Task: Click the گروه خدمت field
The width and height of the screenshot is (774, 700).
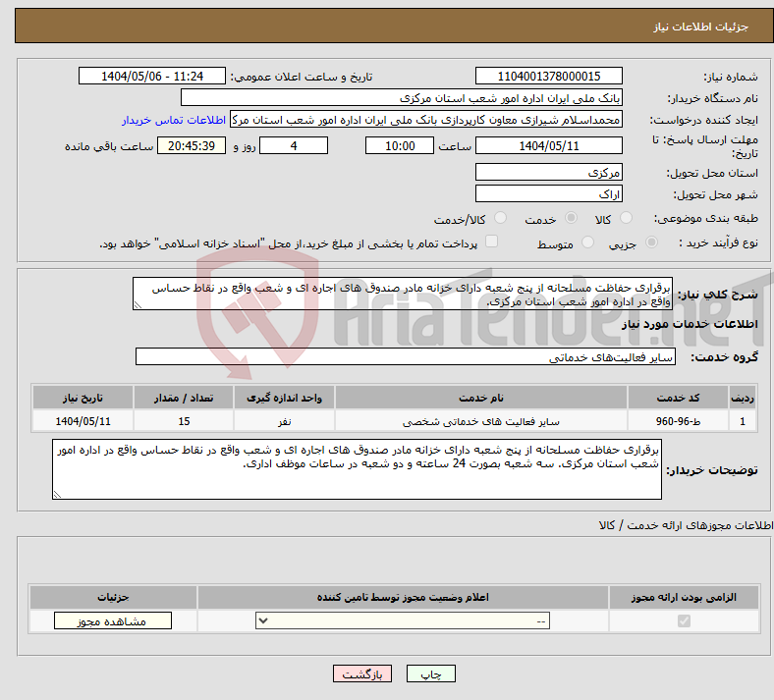Action: coord(406,356)
